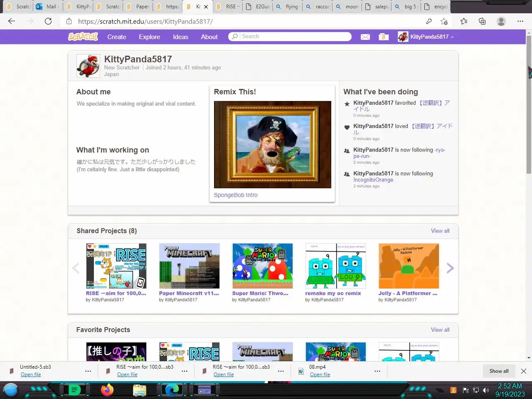
Task: Open options for Untitled-5.sb3 download
Action: [88, 371]
